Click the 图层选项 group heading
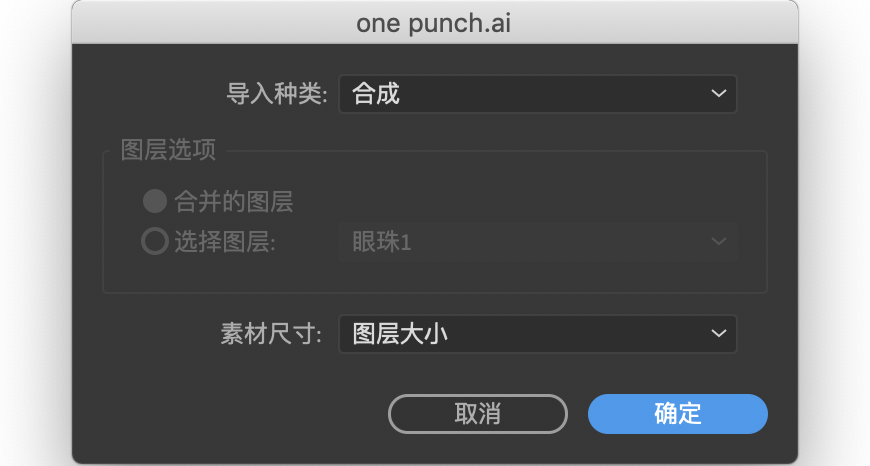 168,150
